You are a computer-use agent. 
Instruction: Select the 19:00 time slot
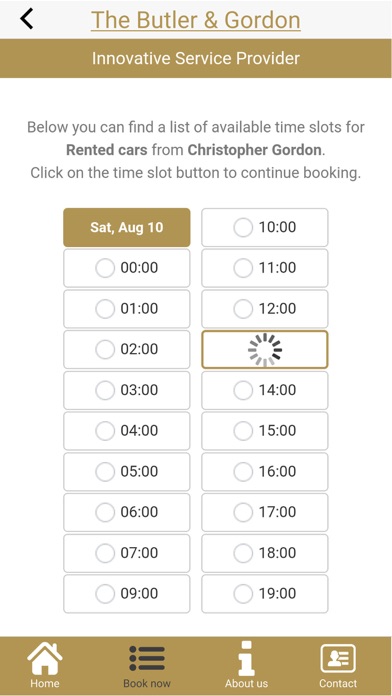(x=265, y=594)
